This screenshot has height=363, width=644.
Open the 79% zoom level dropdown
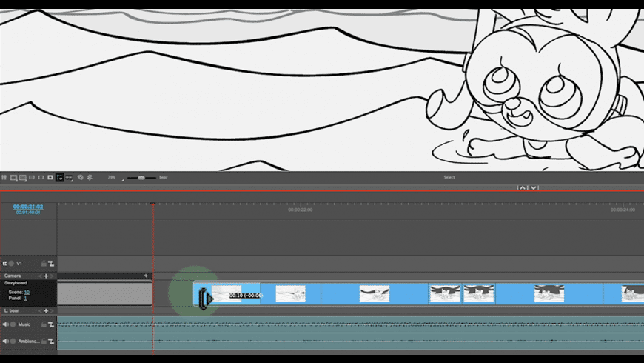click(112, 178)
